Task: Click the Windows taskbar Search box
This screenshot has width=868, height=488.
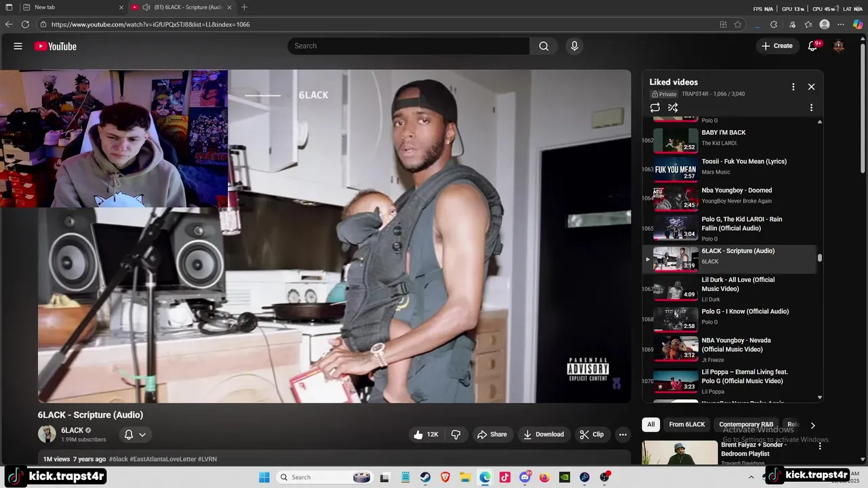Action: (324, 477)
